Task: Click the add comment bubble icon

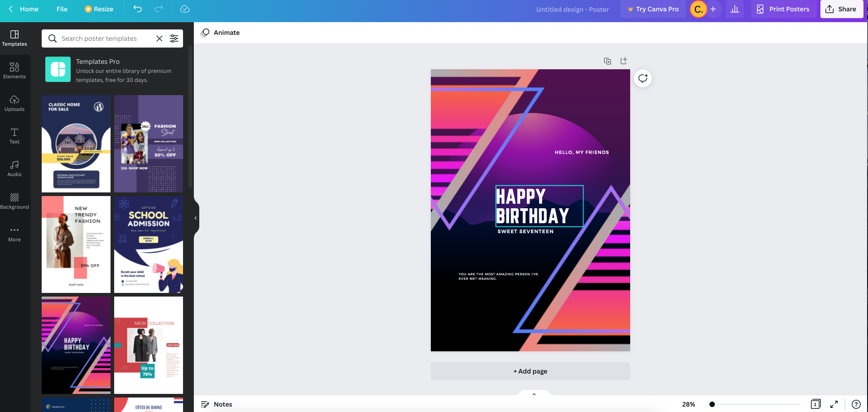Action: 643,78
